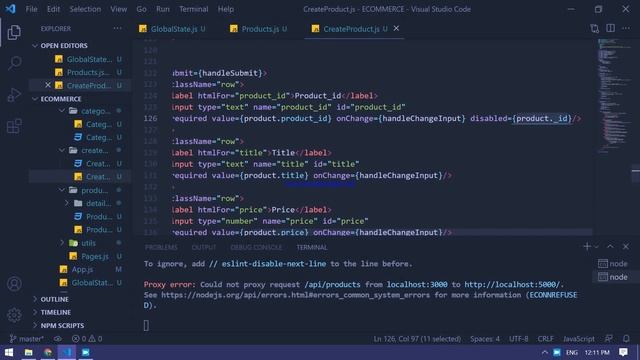The height and width of the screenshot is (360, 640).
Task: Open Chrome from the taskbar
Action: pyautogui.click(x=48, y=352)
